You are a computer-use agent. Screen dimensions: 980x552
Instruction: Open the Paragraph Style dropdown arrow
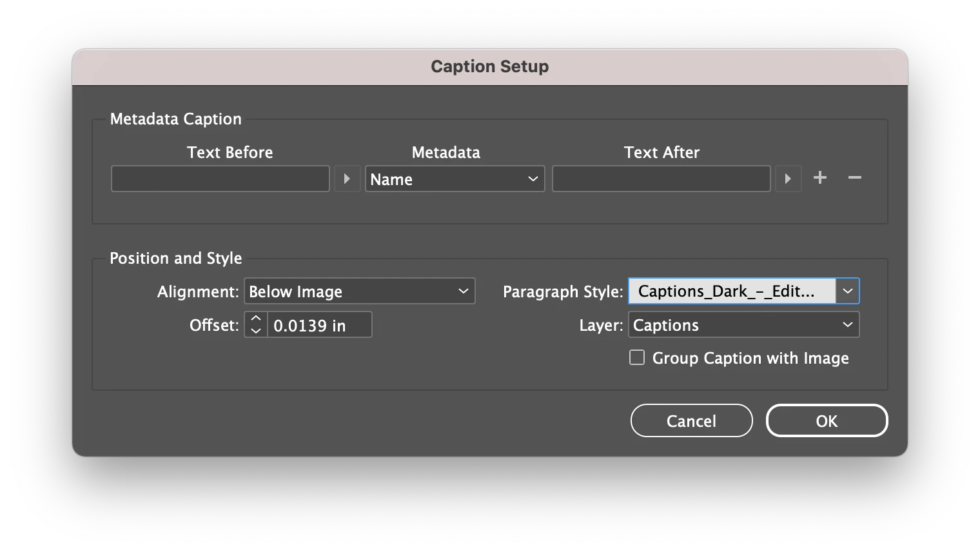848,291
